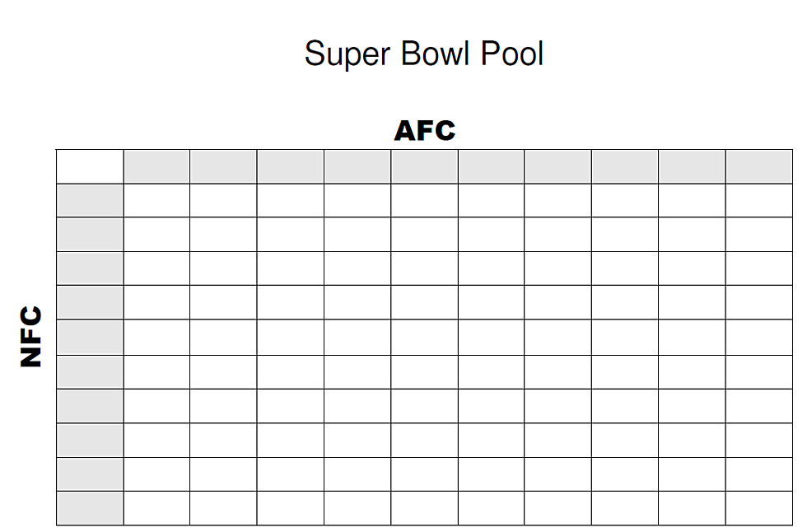Select the vertical NFC label
Image resolution: width=807 pixels, height=532 pixels.
[x=31, y=337]
